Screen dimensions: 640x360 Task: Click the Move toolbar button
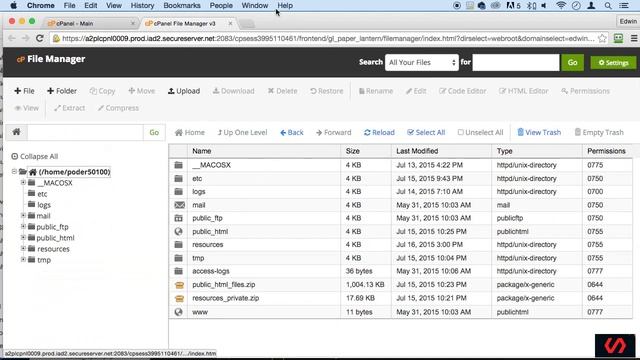pos(142,91)
